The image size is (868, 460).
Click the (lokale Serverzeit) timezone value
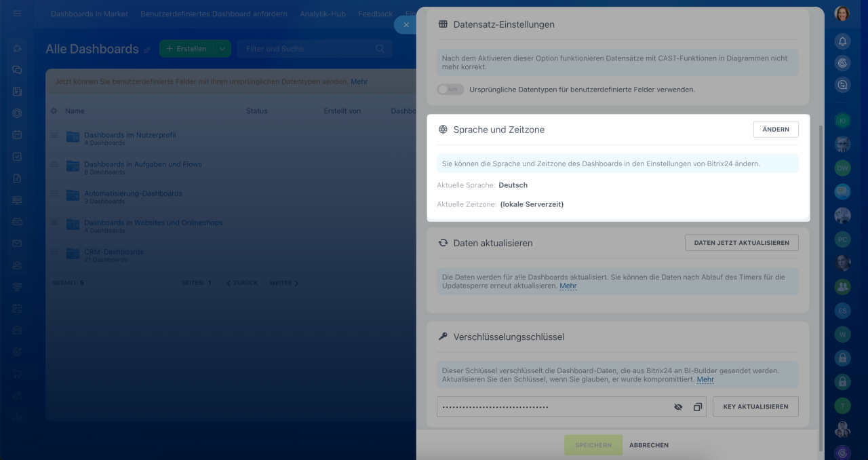click(x=532, y=204)
